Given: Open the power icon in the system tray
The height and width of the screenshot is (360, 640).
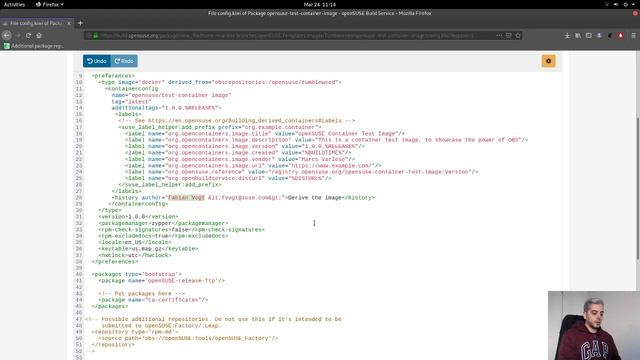Looking at the screenshot, I should (x=626, y=4).
